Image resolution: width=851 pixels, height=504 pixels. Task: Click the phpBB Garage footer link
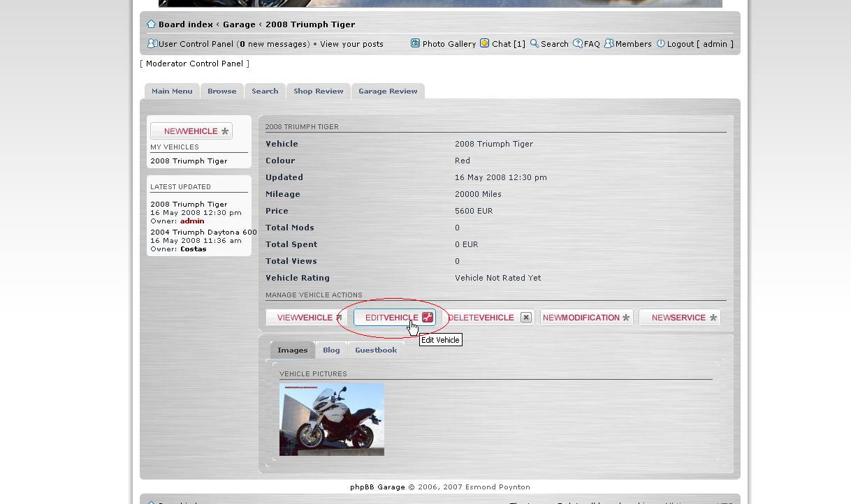pos(377,487)
